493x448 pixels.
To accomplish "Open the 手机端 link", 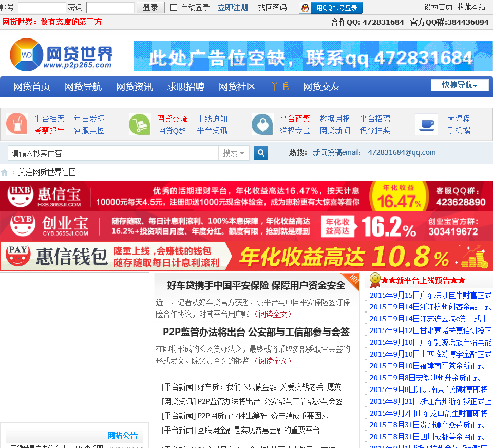I will [459, 130].
